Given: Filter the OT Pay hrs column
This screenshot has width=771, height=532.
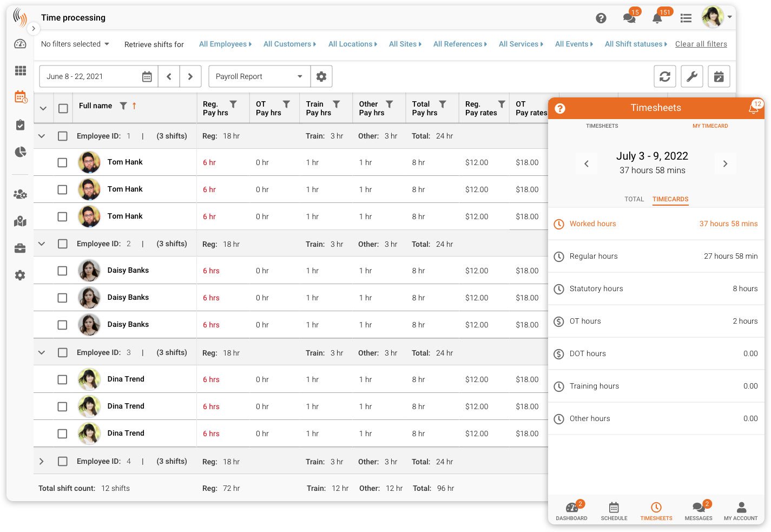Looking at the screenshot, I should tap(286, 104).
